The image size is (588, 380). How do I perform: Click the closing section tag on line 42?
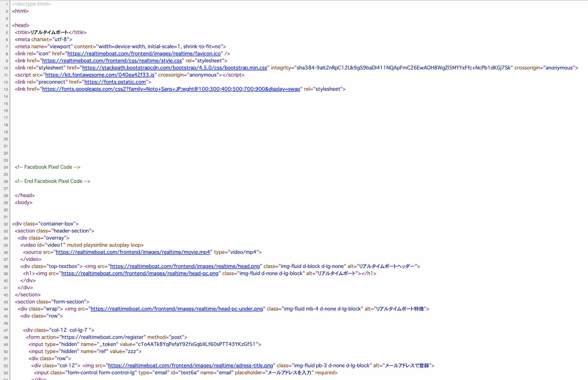pos(28,295)
